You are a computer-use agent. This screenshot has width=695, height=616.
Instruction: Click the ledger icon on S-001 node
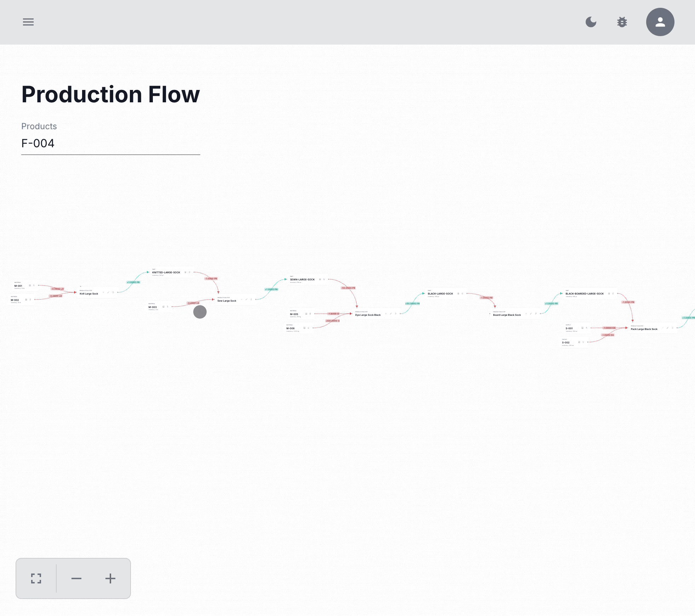point(582,328)
